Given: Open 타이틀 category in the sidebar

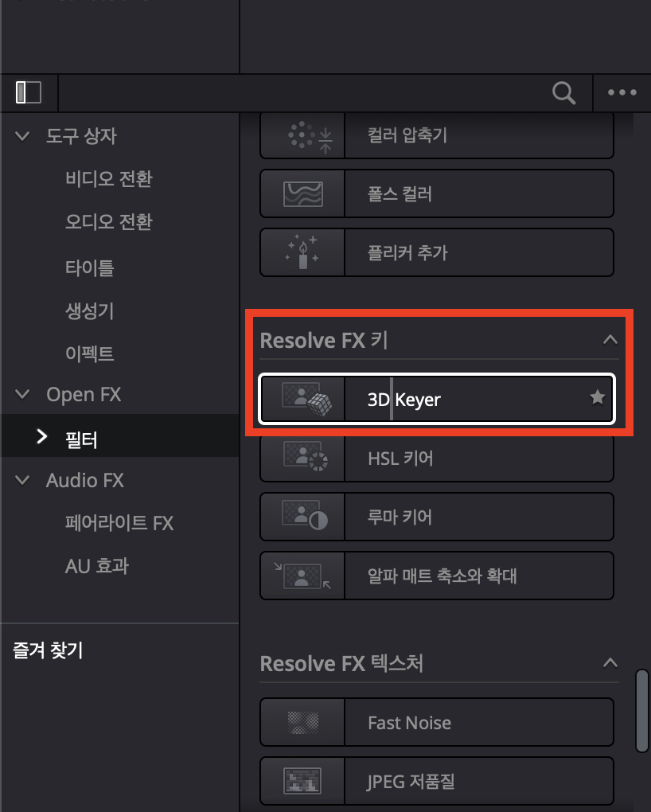Looking at the screenshot, I should [x=90, y=267].
